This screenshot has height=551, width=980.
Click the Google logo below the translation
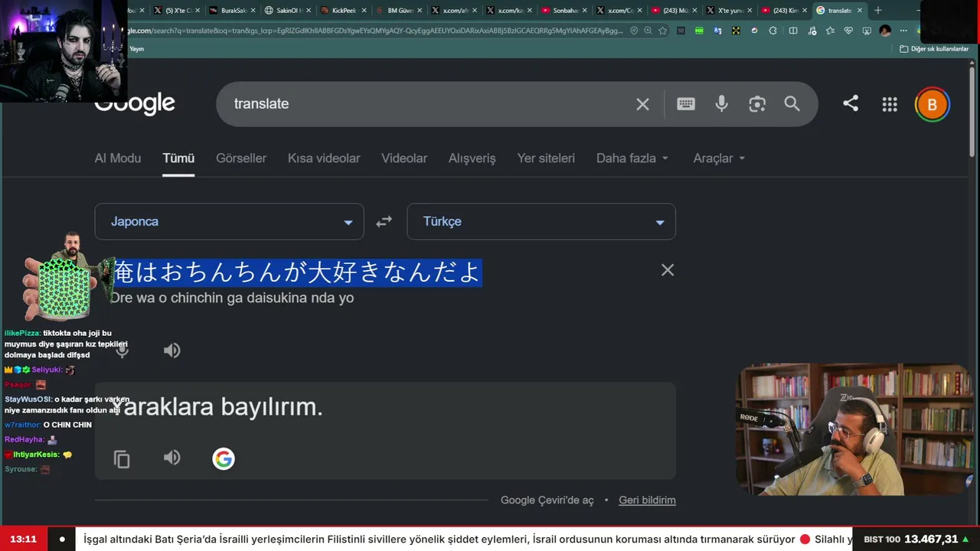224,459
